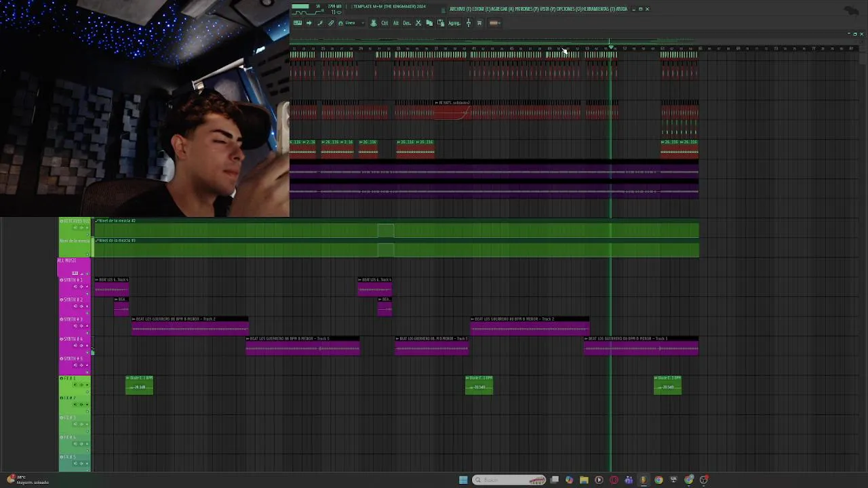This screenshot has width=868, height=488.
Task: Click the copy icon in toolbar
Action: click(429, 22)
